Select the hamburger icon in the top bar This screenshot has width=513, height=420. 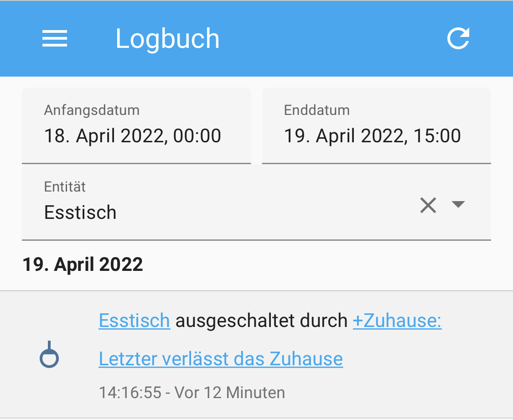(x=54, y=39)
